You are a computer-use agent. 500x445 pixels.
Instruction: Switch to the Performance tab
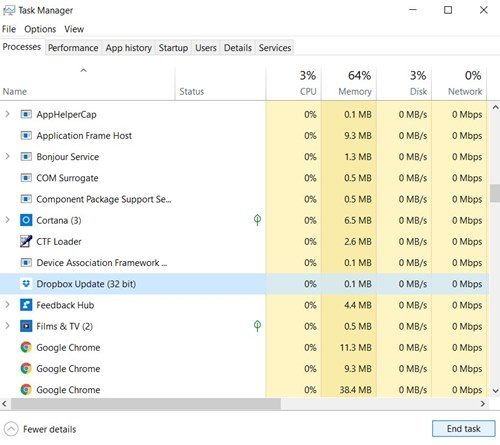pyautogui.click(x=73, y=48)
